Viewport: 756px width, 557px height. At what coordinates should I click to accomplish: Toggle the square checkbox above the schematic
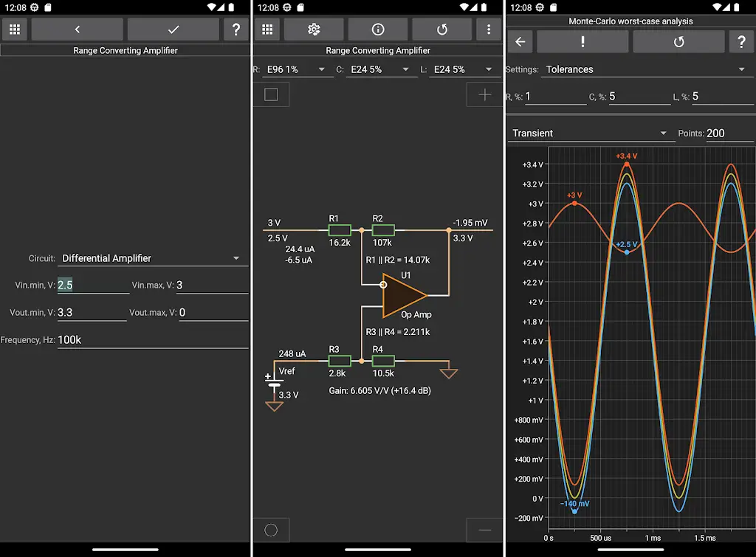(x=271, y=94)
